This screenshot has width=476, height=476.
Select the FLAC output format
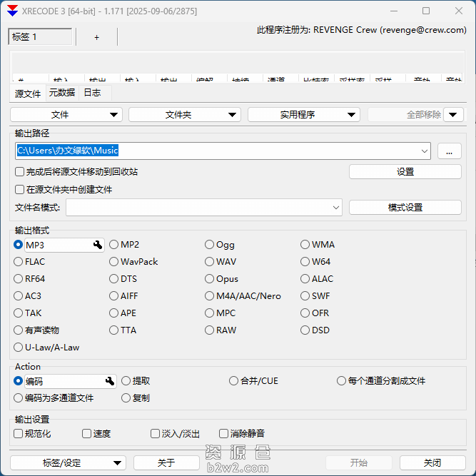(x=19, y=262)
